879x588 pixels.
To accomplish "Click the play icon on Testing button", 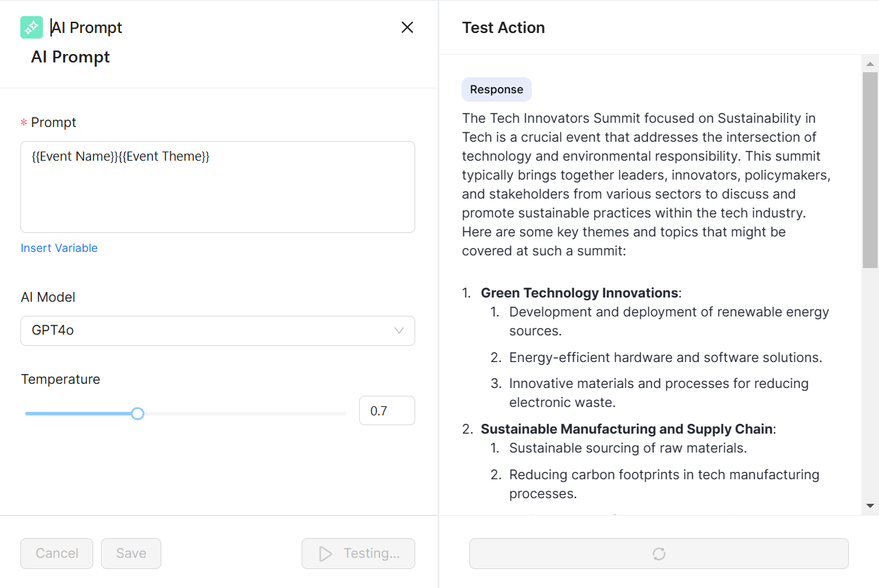I will [326, 554].
